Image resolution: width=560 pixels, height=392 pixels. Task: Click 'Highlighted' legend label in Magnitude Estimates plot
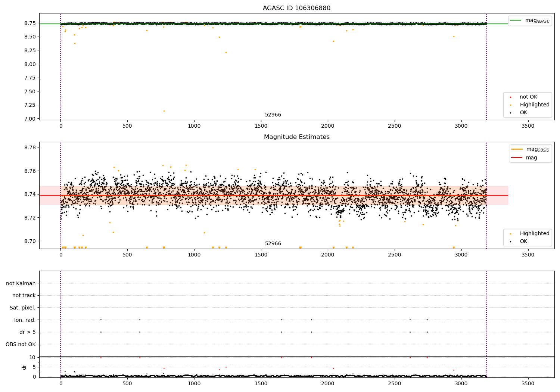535,234
